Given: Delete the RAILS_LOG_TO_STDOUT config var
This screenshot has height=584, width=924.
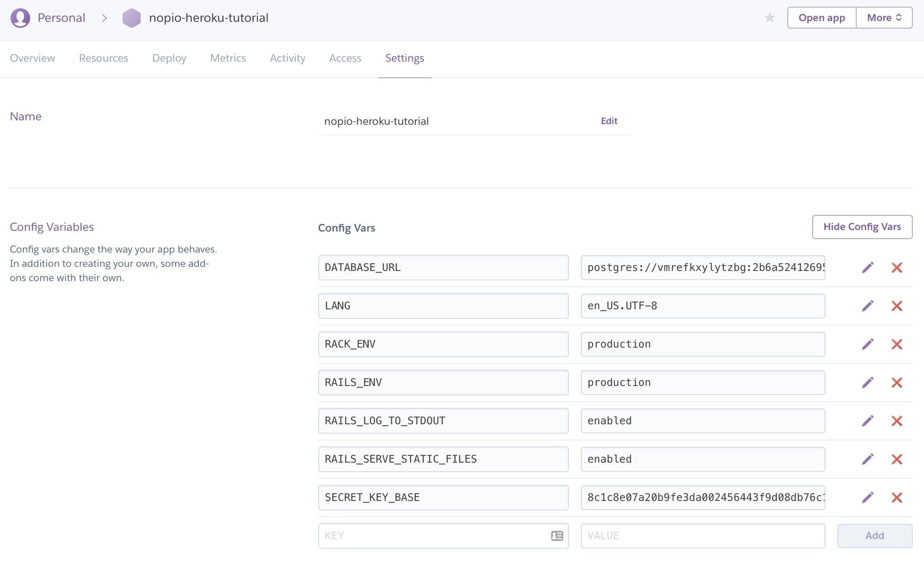Looking at the screenshot, I should (897, 421).
